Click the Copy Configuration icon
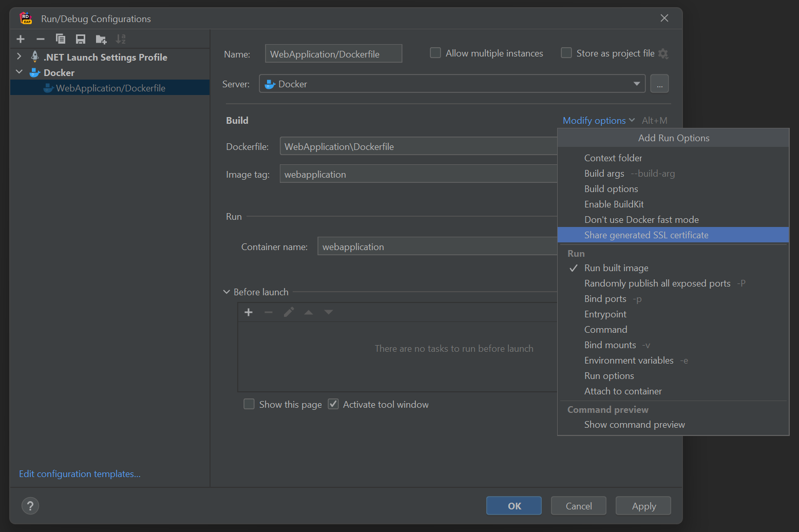This screenshot has width=799, height=532. (x=61, y=39)
